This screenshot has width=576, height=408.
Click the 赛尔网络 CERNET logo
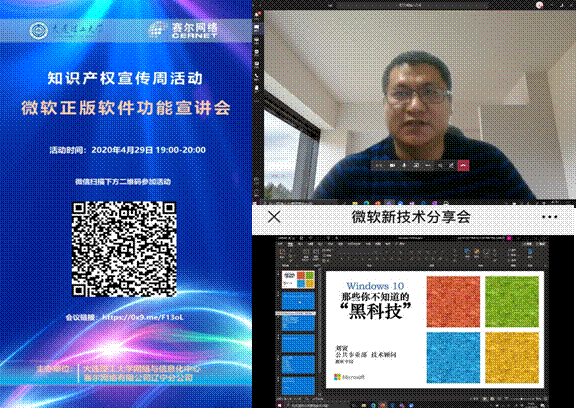(184, 30)
